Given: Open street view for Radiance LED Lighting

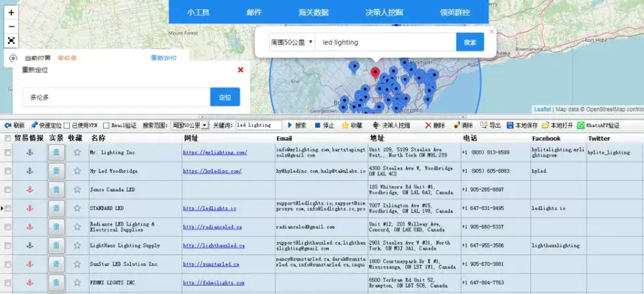Looking at the screenshot, I should pos(57,227).
